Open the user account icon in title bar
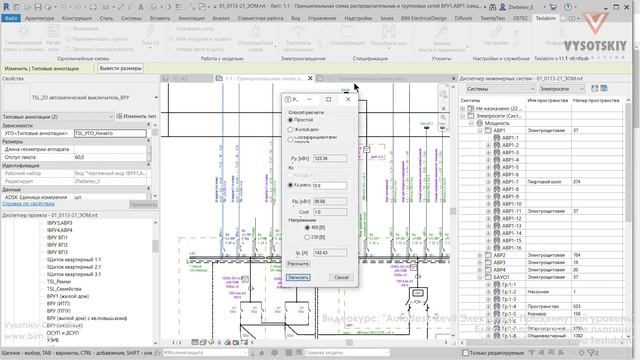640x360 pixels. pos(503,7)
